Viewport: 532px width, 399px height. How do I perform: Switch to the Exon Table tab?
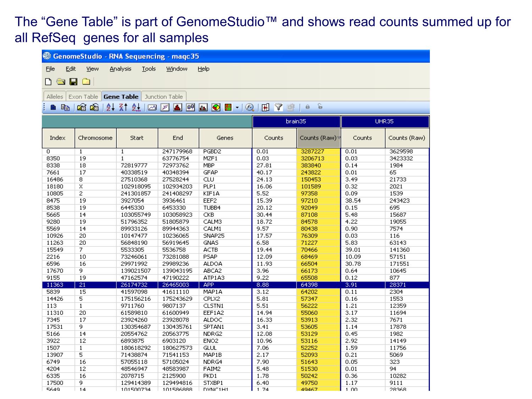pyautogui.click(x=83, y=96)
